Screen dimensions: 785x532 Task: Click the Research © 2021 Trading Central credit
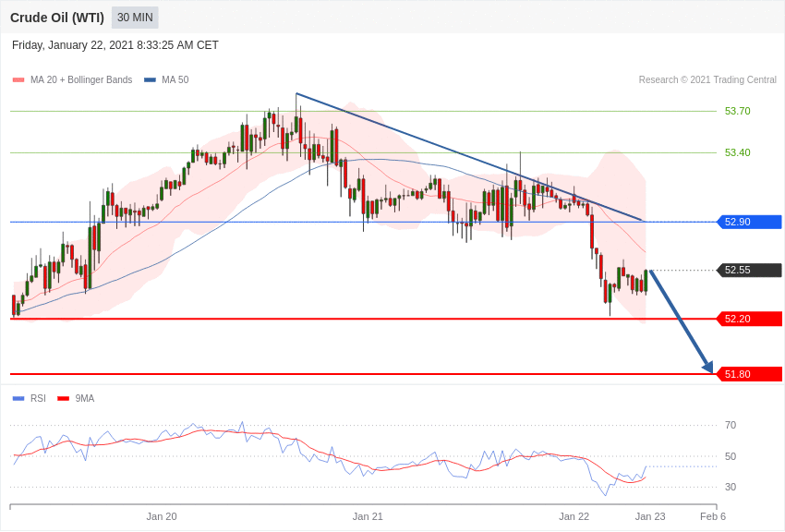coord(707,79)
